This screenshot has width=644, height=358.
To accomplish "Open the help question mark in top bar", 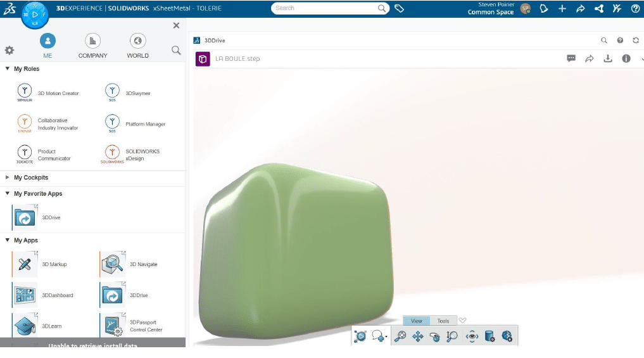I will (635, 9).
